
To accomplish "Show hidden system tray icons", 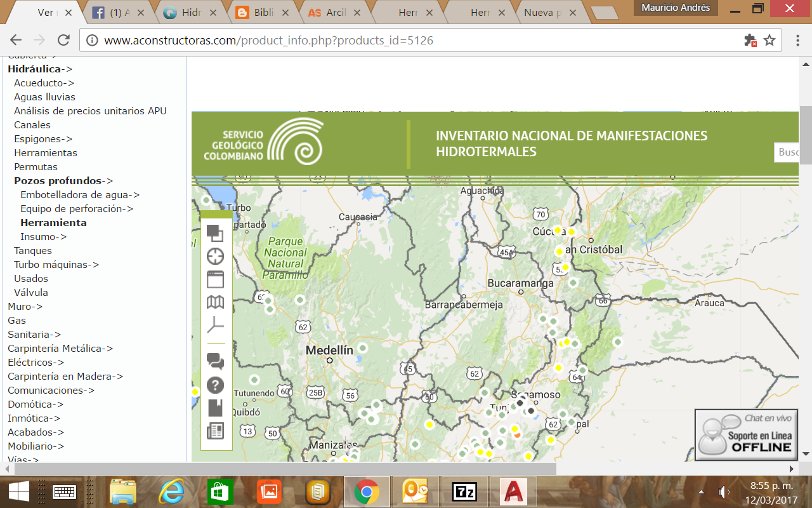I will coord(701,491).
